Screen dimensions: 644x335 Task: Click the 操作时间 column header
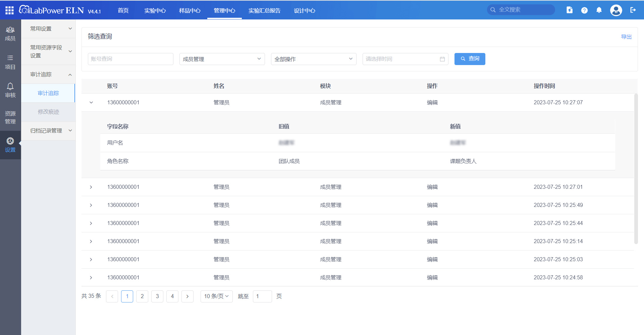coord(544,86)
